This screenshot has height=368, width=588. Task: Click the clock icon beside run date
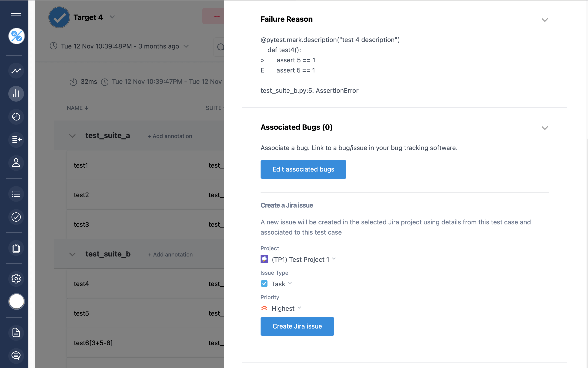[x=53, y=46]
